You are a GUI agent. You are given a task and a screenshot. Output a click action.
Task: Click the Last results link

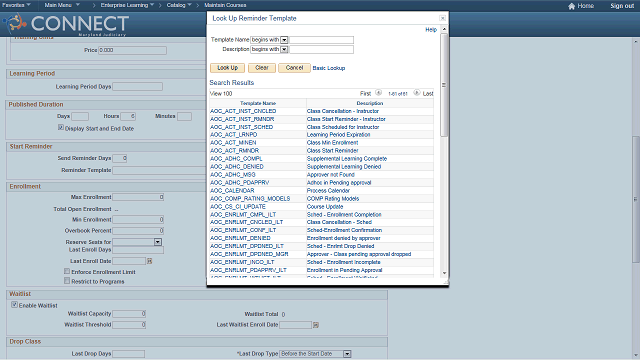point(428,93)
